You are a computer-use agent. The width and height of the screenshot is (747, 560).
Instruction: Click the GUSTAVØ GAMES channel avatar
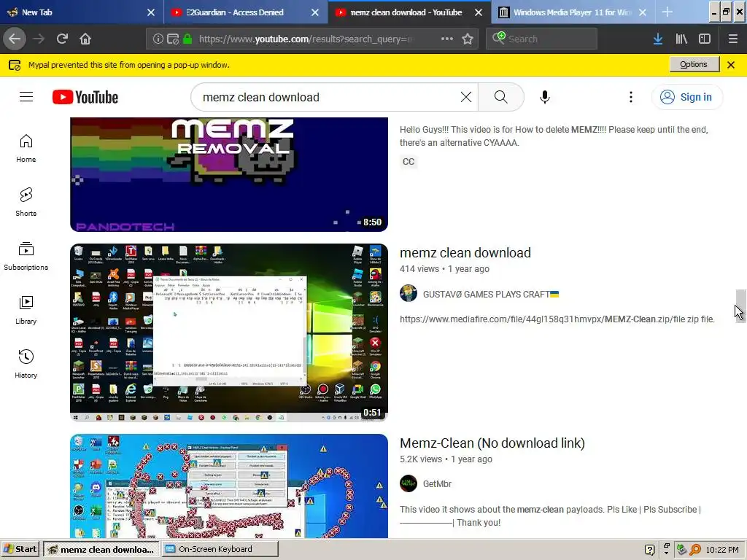(409, 293)
